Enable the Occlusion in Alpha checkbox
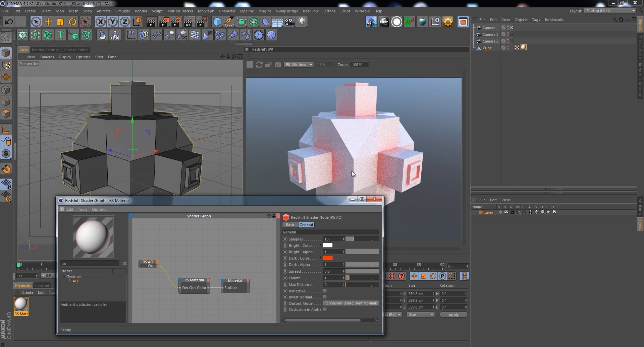Viewport: 644px width, 347px height. pyautogui.click(x=325, y=309)
